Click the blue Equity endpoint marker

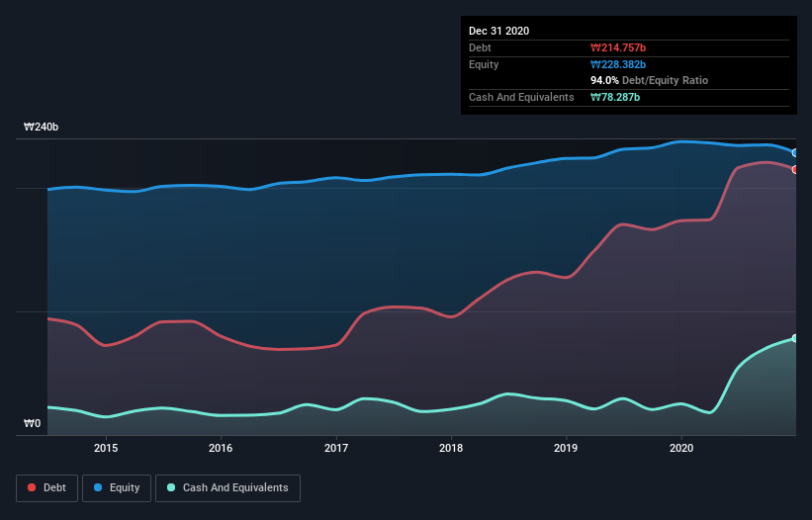coord(795,153)
